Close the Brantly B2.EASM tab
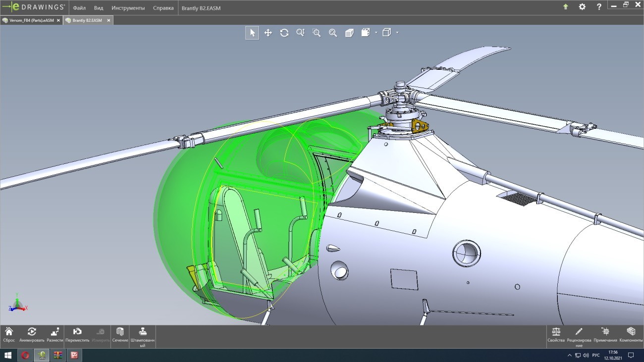 (108, 20)
